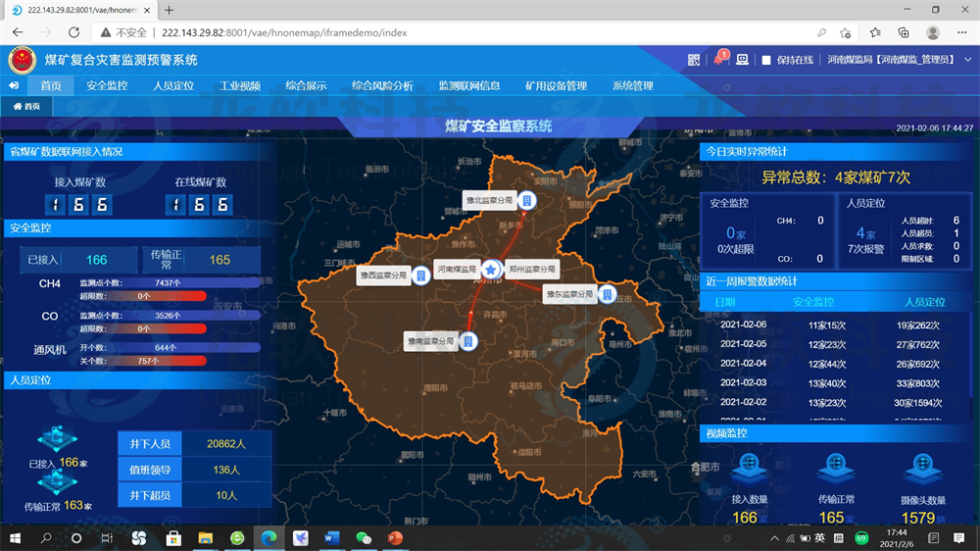This screenshot has width=980, height=551.
Task: Click the 4家 personnel positioning count link
Action: 866,234
